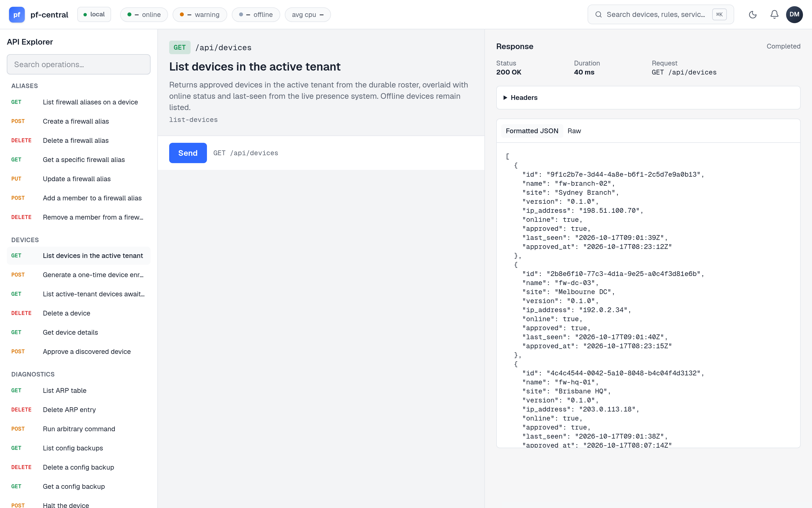This screenshot has width=812, height=508.
Task: Open Delete a device operation
Action: (x=78, y=313)
